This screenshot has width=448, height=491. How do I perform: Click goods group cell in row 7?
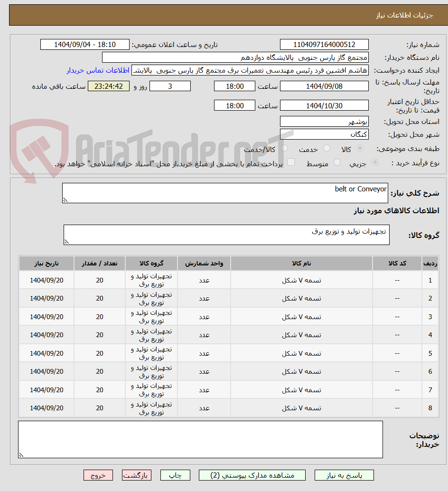[x=151, y=390]
